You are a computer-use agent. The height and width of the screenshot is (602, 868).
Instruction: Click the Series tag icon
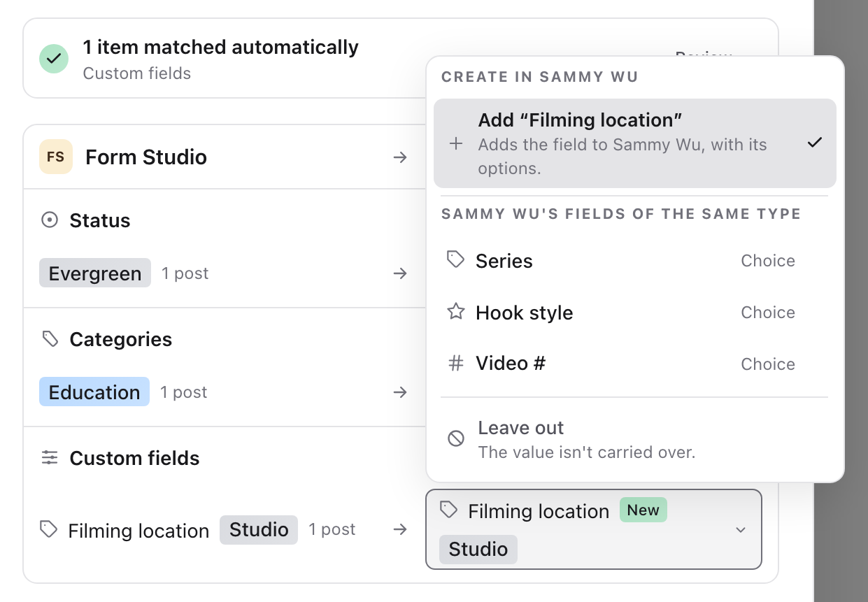pyautogui.click(x=456, y=260)
